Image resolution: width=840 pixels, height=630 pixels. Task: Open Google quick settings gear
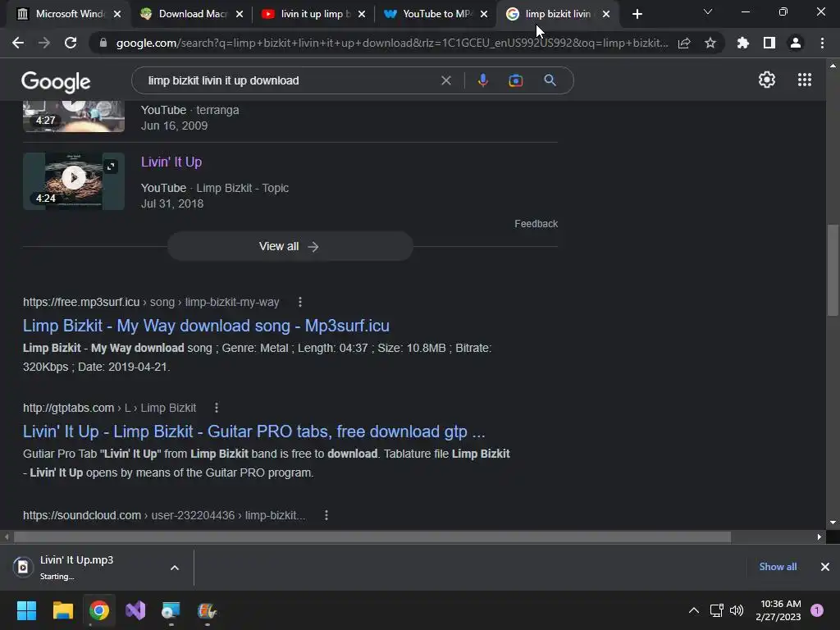(767, 80)
